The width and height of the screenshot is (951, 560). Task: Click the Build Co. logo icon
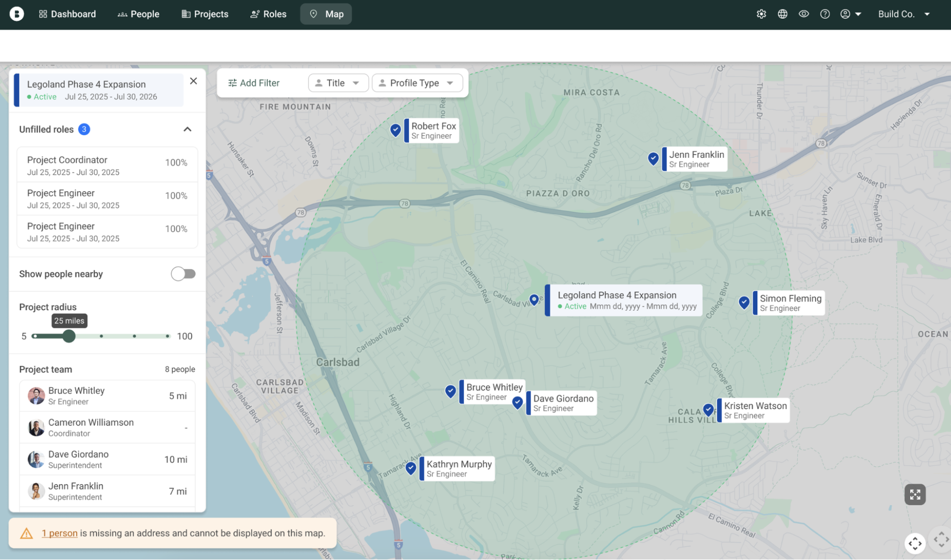17,14
